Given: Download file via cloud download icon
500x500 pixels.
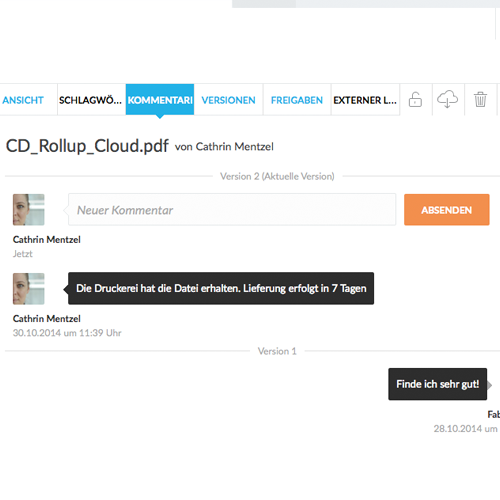Looking at the screenshot, I should pos(447,99).
